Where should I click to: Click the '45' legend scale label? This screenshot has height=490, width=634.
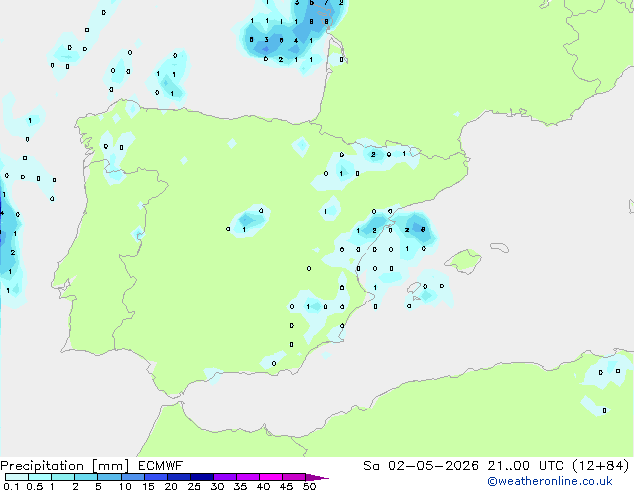tap(286, 486)
